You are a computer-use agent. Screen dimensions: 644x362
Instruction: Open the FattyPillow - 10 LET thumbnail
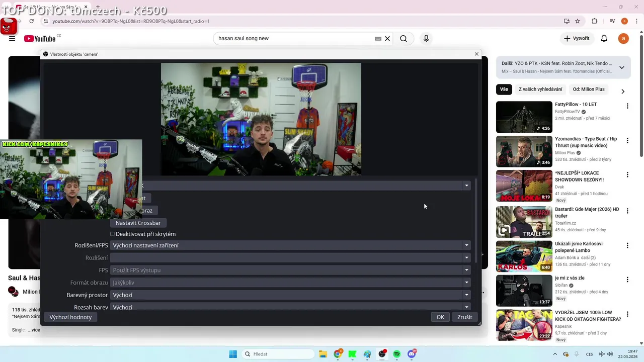[x=524, y=117]
